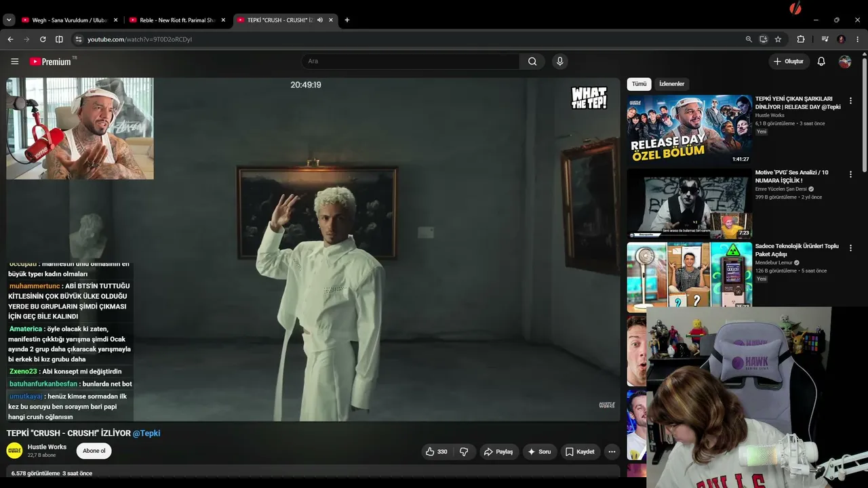The width and height of the screenshot is (868, 488).
Task: Expand the video description box
Action: (313, 472)
